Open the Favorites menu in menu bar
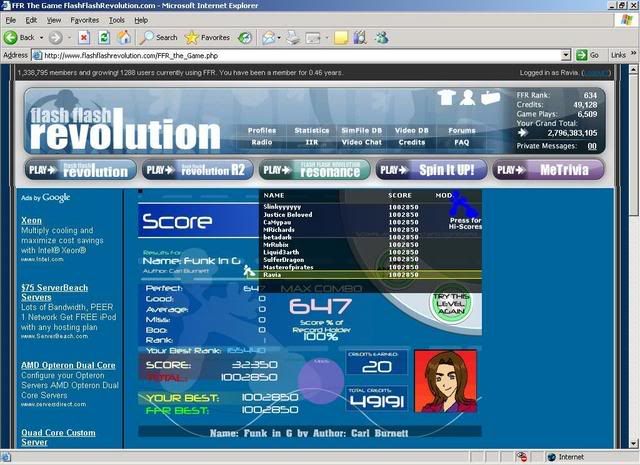Viewport: 640px width, 465px height. [x=84, y=19]
